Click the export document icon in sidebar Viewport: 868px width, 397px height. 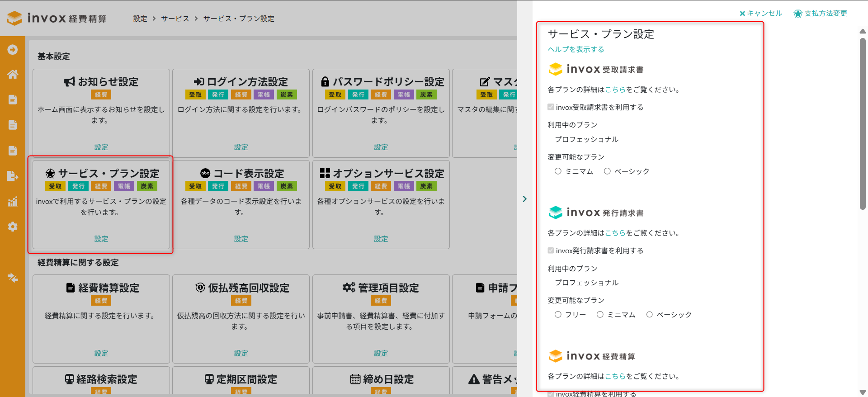pos(13,176)
